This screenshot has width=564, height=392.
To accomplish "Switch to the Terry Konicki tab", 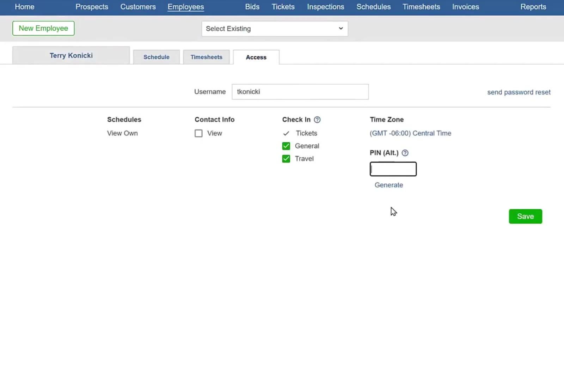I will click(x=71, y=55).
